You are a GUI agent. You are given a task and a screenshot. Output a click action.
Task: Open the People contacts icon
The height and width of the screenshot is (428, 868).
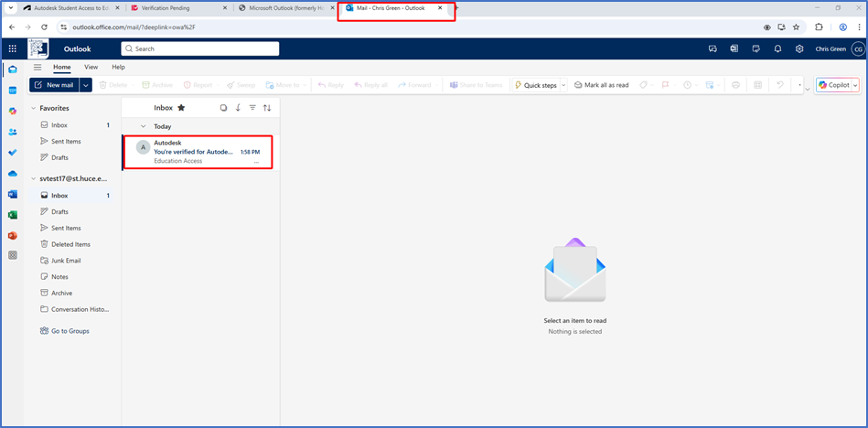tap(13, 132)
